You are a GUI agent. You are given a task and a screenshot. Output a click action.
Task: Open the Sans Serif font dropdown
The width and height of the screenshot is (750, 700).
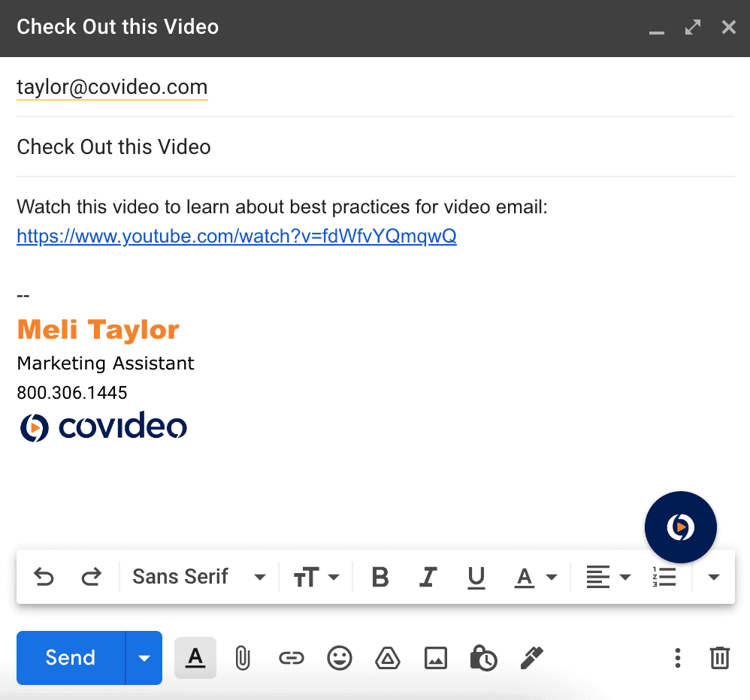(199, 577)
